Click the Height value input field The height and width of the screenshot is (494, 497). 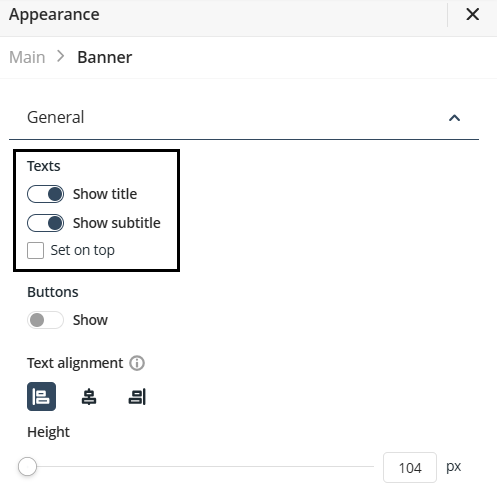tap(410, 467)
